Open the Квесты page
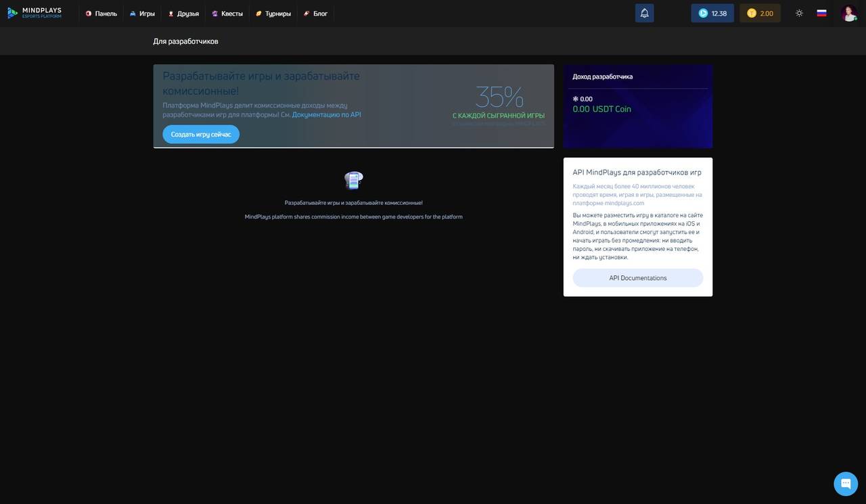This screenshot has width=866, height=504. pos(227,14)
